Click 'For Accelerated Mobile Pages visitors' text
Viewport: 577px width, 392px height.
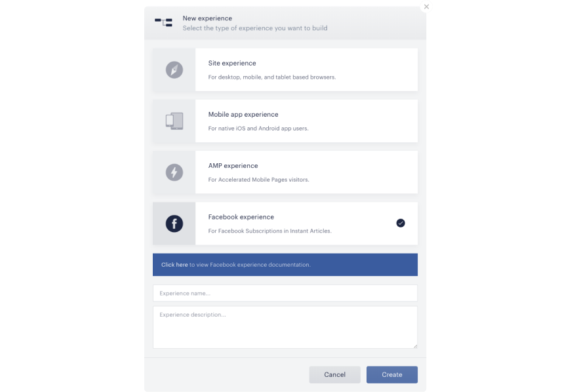click(x=259, y=180)
